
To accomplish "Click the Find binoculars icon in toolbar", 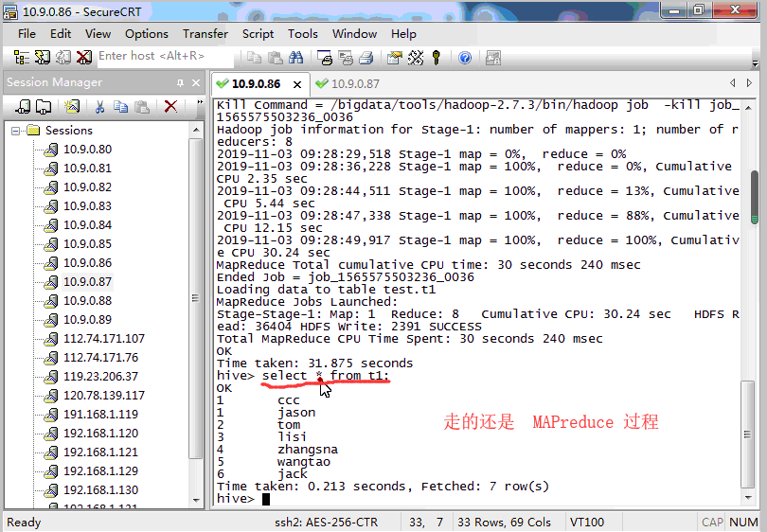I will click(x=295, y=58).
